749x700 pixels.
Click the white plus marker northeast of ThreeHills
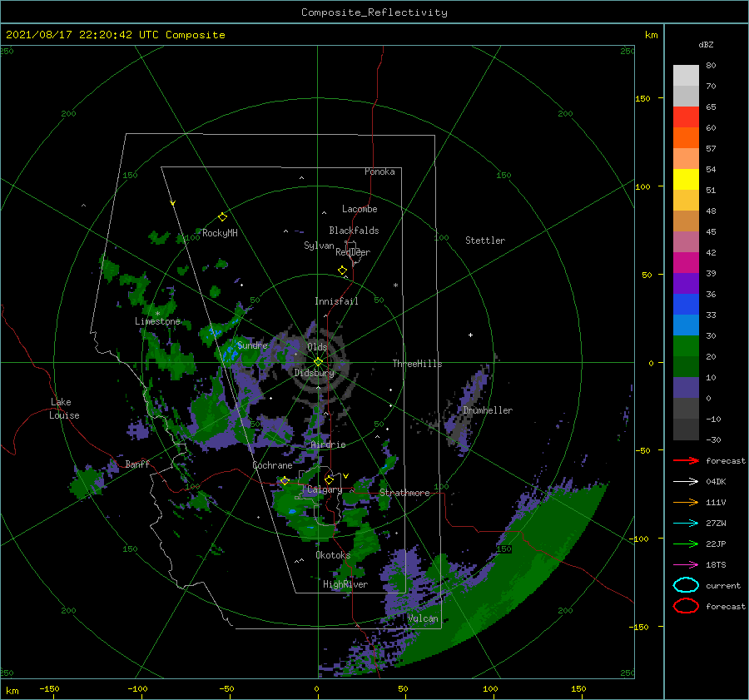(470, 335)
